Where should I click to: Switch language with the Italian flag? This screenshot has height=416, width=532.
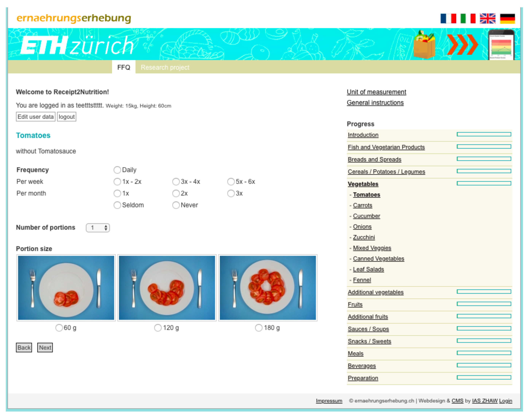(x=468, y=18)
